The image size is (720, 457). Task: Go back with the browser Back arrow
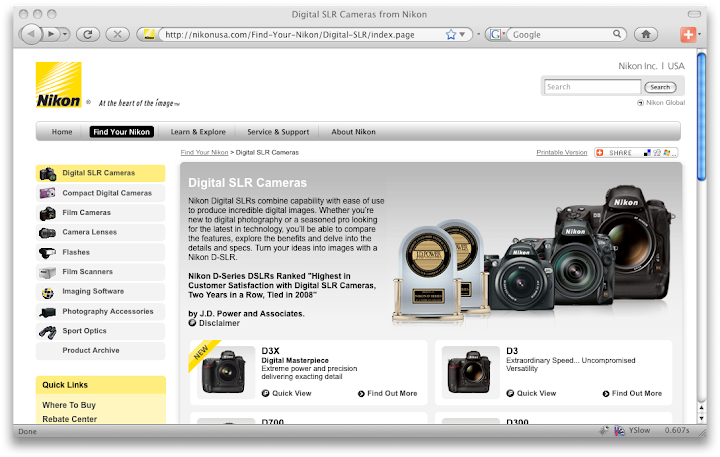point(31,34)
